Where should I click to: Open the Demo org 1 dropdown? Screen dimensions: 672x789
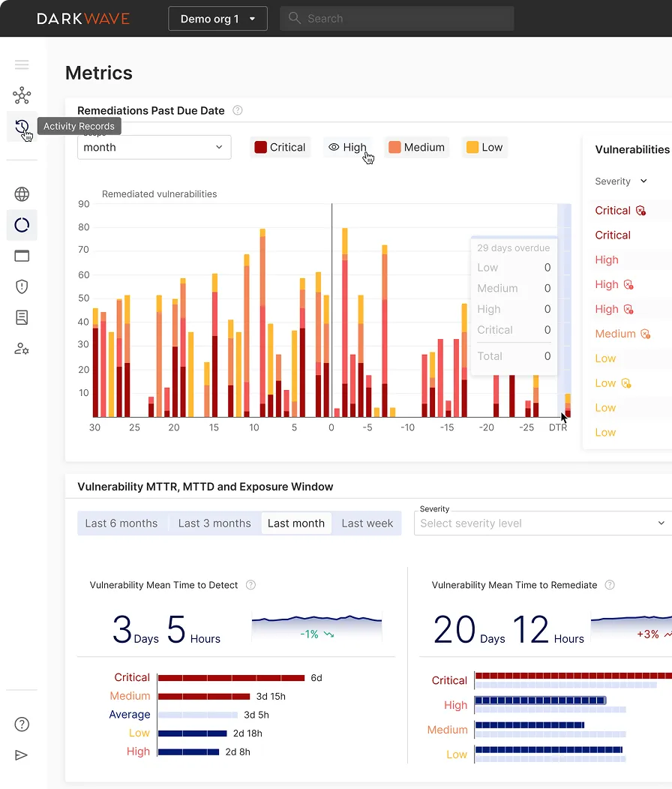point(218,19)
